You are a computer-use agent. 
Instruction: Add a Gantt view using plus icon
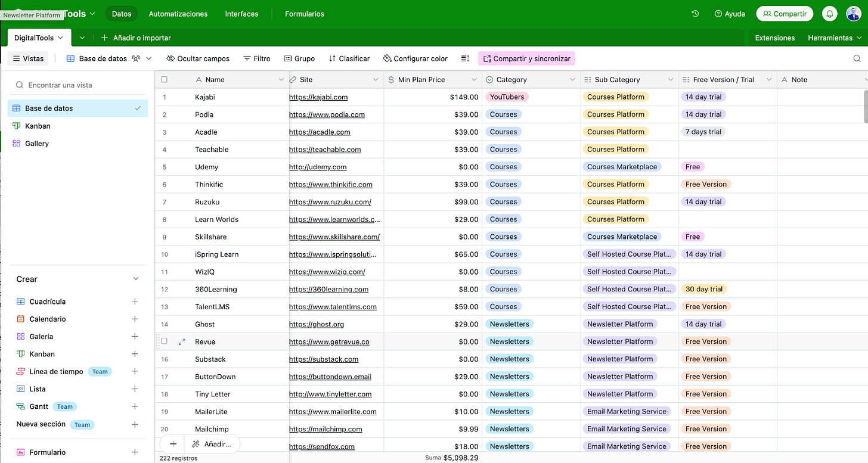135,406
